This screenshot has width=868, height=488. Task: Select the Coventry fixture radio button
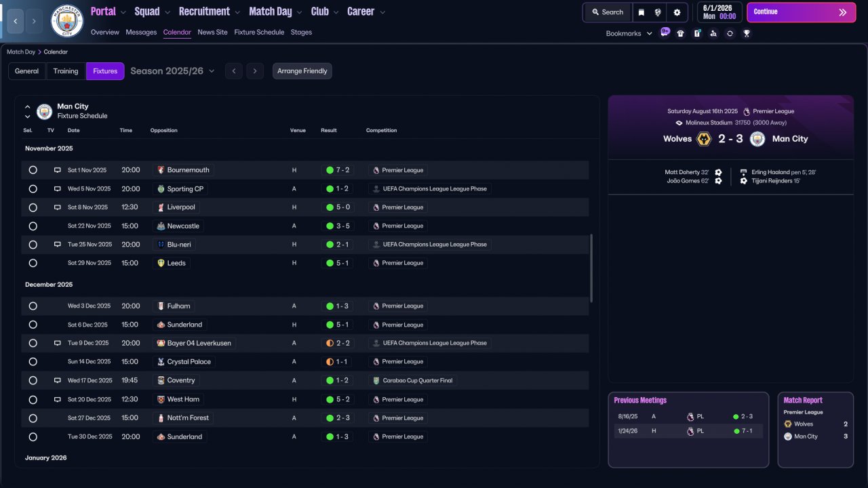33,381
